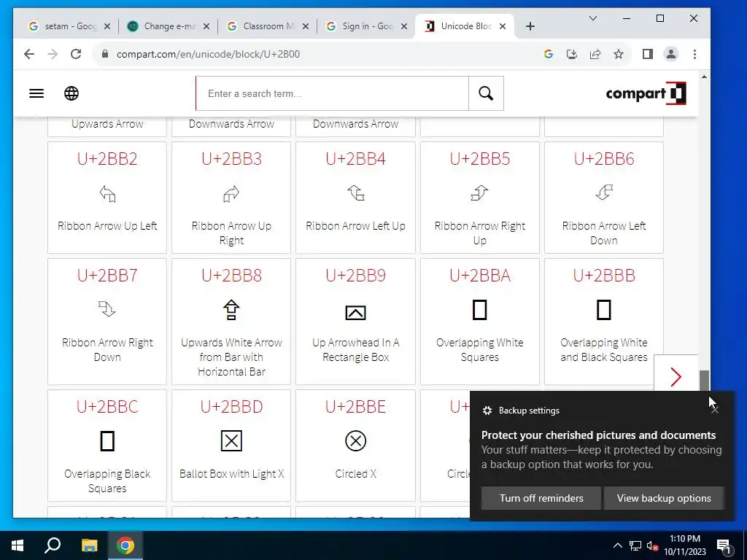Click the Ribbon Arrow Left Down glyph
The height and width of the screenshot is (560, 747).
pyautogui.click(x=604, y=192)
